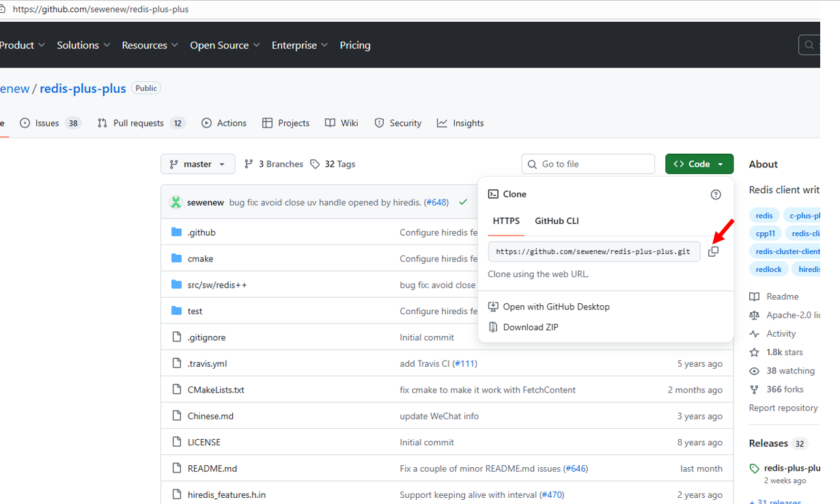Click the green commit status checkmark
Viewport: 840px width, 504px height.
point(463,202)
